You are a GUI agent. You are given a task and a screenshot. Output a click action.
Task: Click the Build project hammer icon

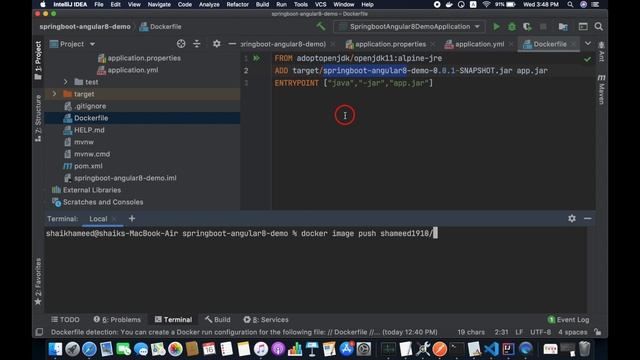coord(321,27)
